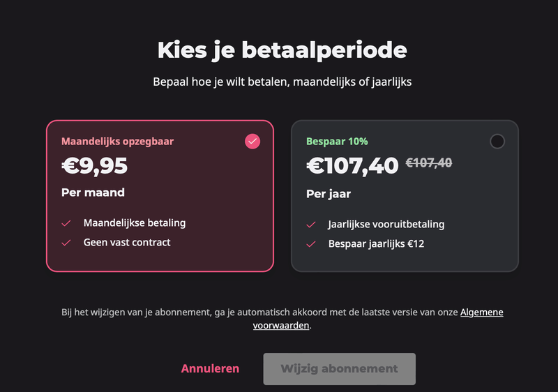This screenshot has height=392, width=558.
Task: Click the checkmark beside Maandelijkse betaling
Action: click(x=66, y=223)
